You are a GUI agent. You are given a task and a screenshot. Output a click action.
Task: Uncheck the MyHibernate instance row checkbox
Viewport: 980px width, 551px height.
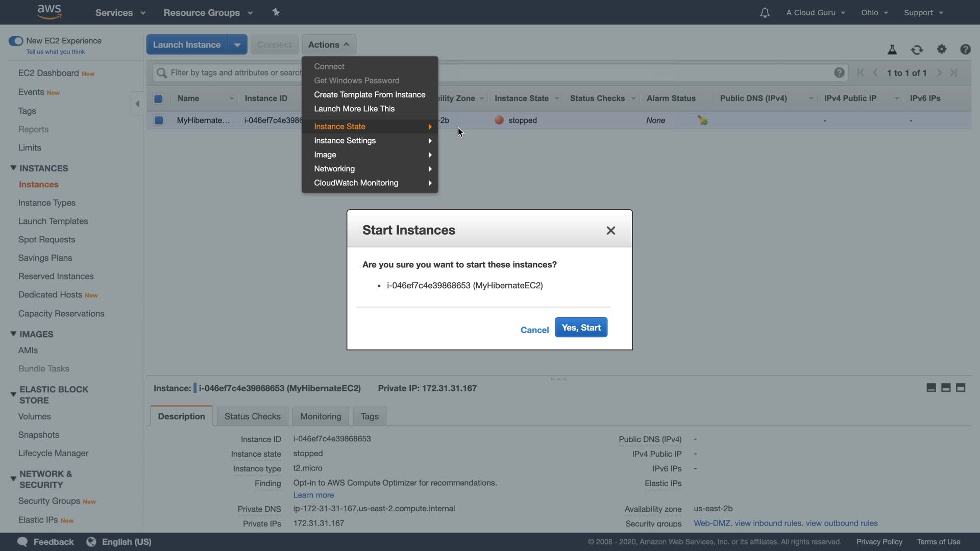pos(159,120)
